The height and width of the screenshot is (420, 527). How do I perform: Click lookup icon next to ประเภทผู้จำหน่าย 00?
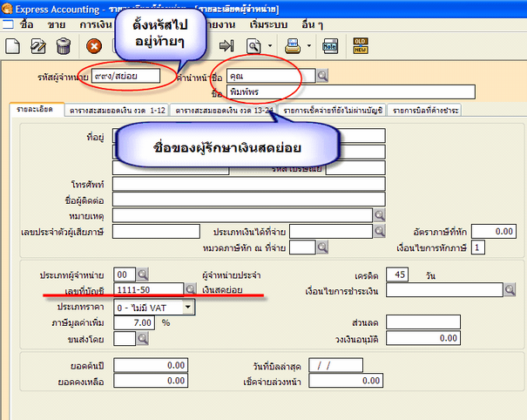coord(144,273)
